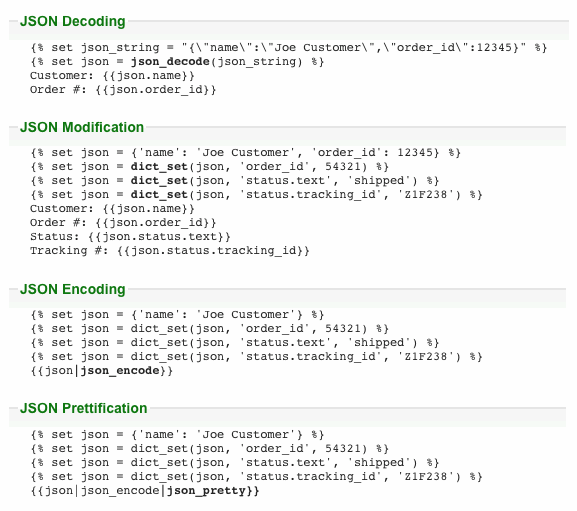Click dict_set 'status.tracking_id' line in Modification
577x511 pixels.
click(x=256, y=194)
